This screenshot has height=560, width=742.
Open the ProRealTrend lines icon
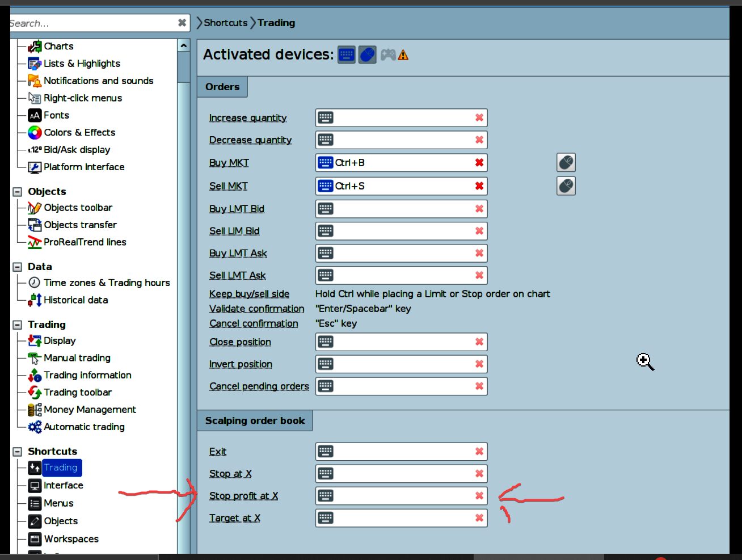pos(35,242)
